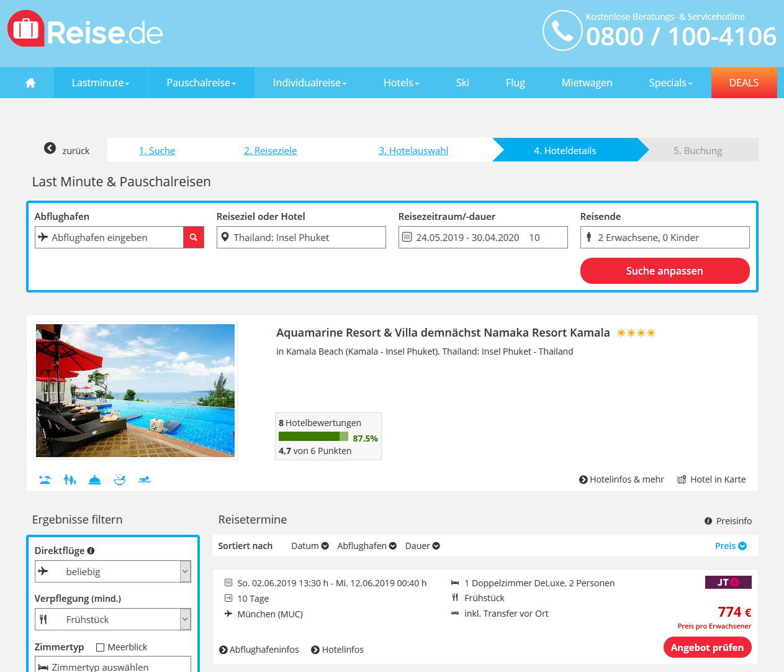Screen dimensions: 784x672
Task: Click the Reisende travelers field
Action: click(665, 237)
